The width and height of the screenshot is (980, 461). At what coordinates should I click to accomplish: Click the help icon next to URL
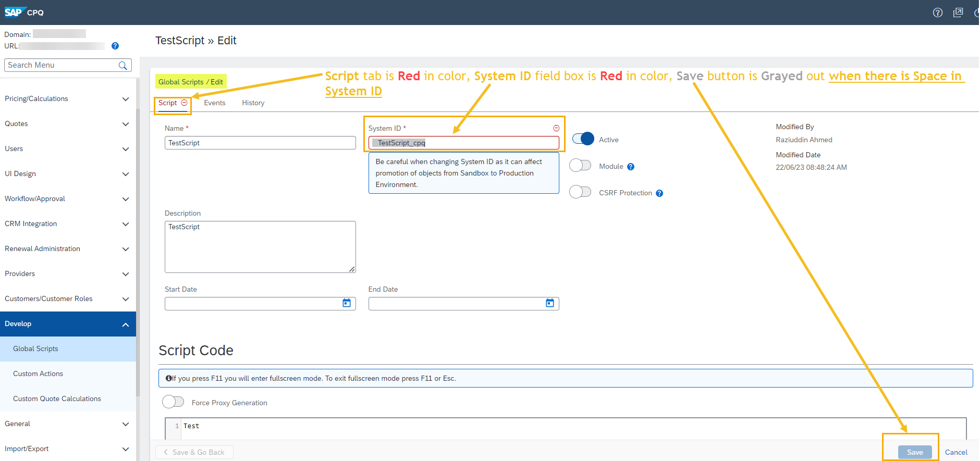click(x=115, y=46)
